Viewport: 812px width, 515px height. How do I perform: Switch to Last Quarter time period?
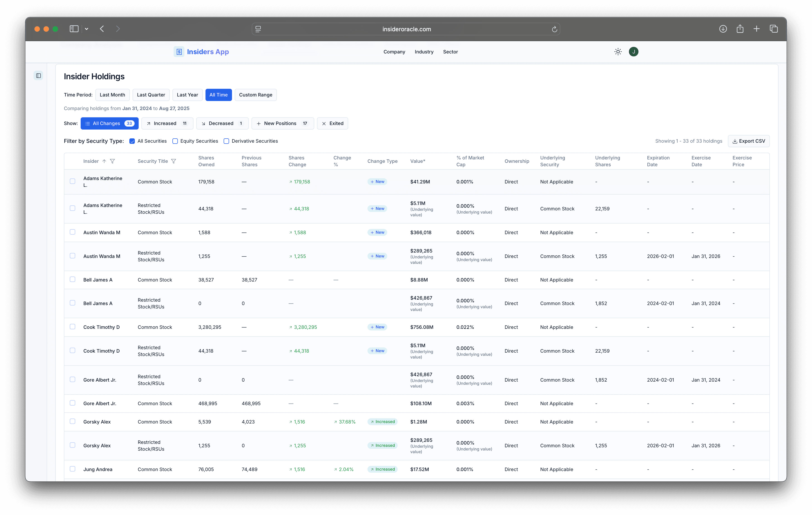tap(151, 95)
